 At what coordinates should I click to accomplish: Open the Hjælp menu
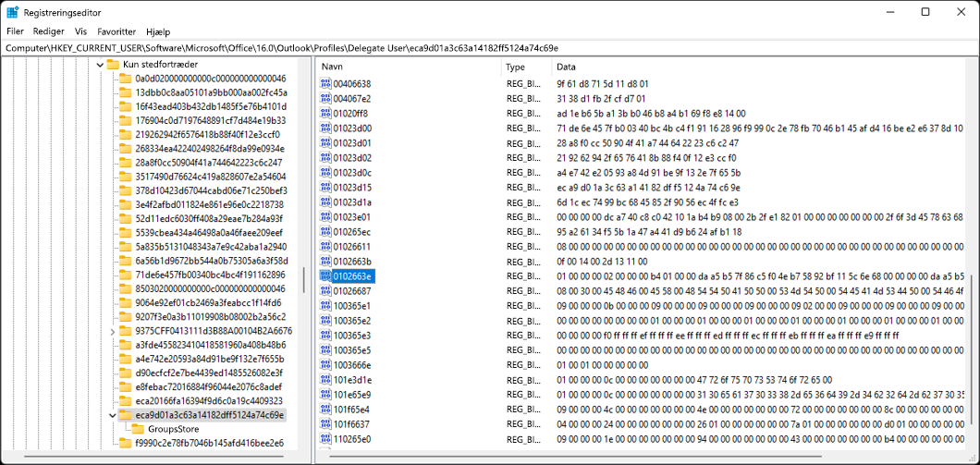pos(158,31)
